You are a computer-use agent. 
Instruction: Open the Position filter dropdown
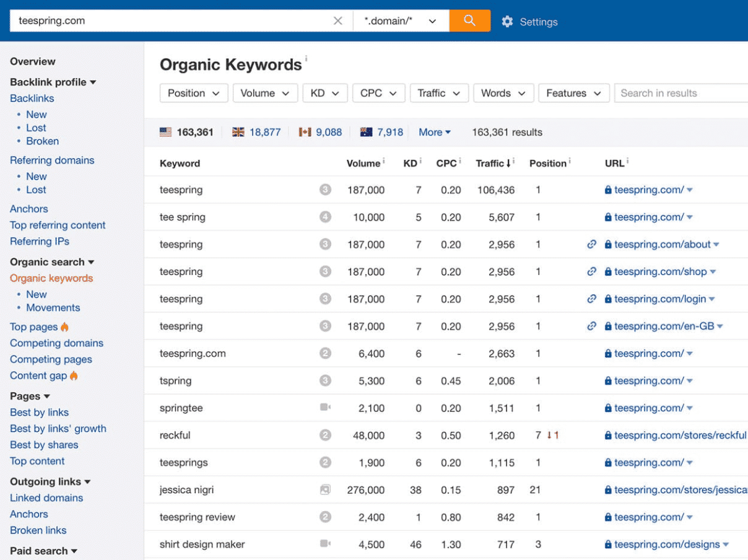193,93
